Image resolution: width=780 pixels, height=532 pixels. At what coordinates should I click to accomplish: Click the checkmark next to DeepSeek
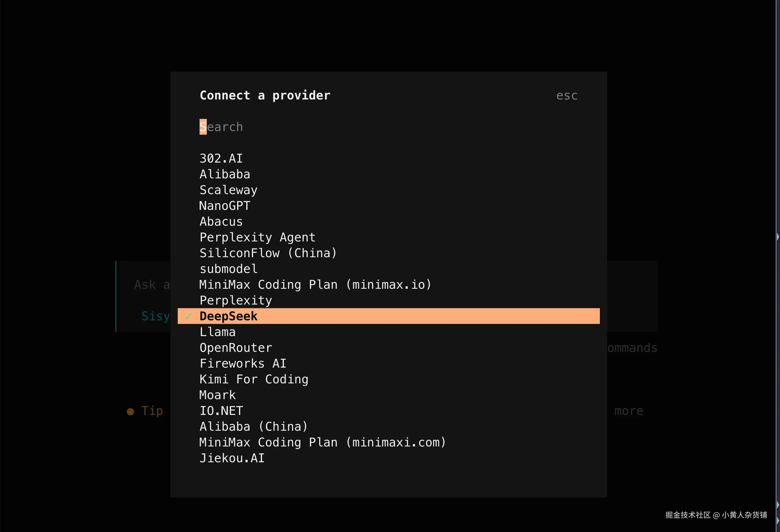(x=188, y=316)
